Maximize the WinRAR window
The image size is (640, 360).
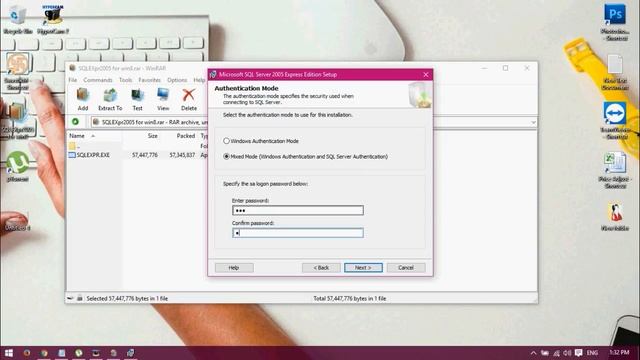click(505, 68)
